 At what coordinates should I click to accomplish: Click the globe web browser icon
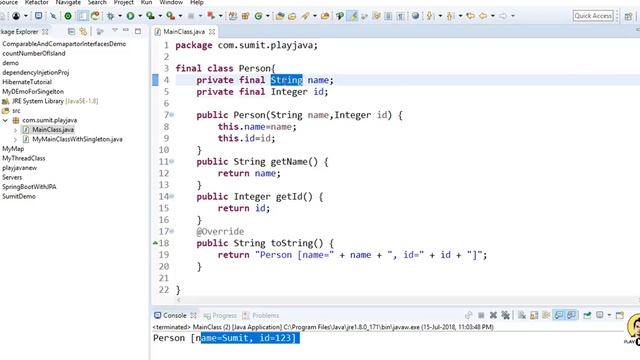coord(415,16)
